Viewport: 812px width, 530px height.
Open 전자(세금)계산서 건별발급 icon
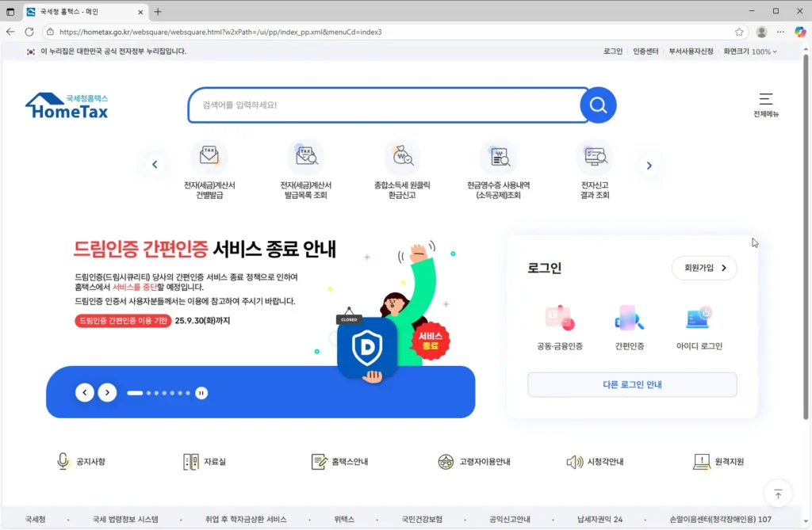click(209, 157)
